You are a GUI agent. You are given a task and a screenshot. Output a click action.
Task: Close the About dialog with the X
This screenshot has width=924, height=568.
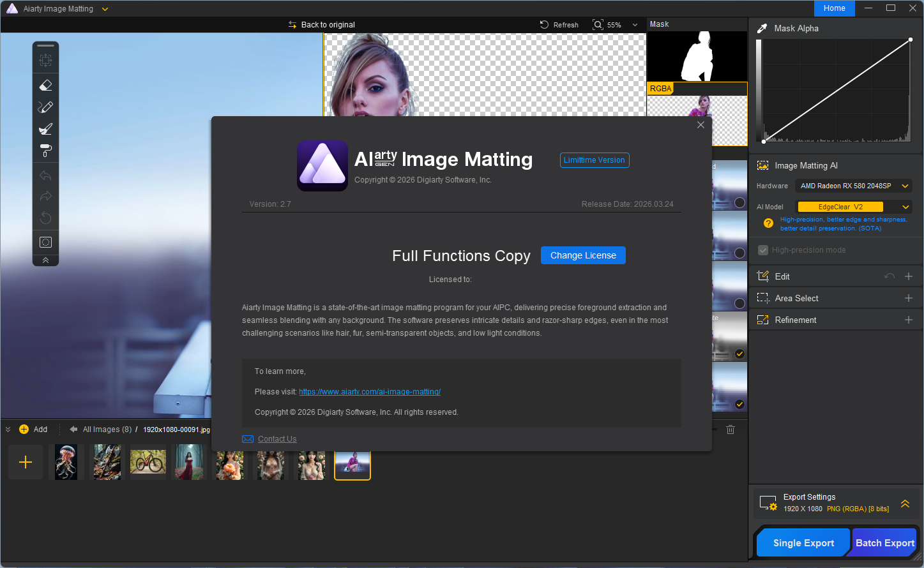pos(701,125)
